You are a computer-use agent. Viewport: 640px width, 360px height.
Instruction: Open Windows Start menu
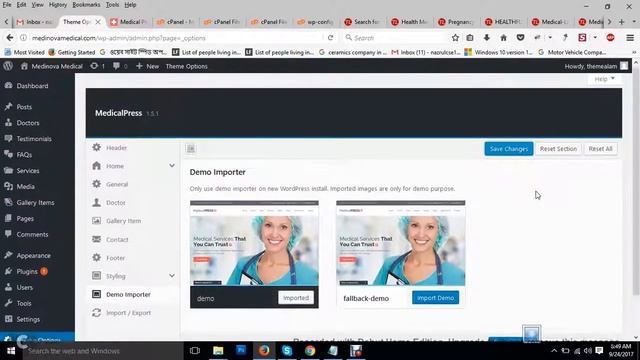[x=11, y=351]
